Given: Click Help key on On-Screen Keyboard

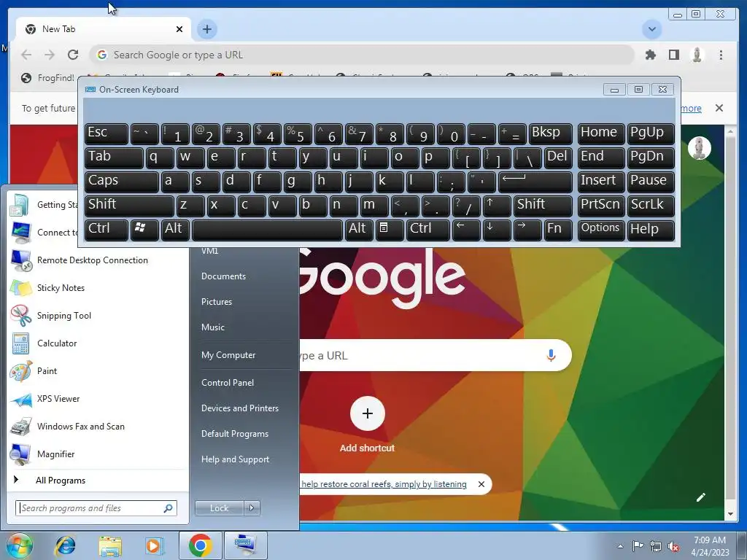Looking at the screenshot, I should pos(651,230).
